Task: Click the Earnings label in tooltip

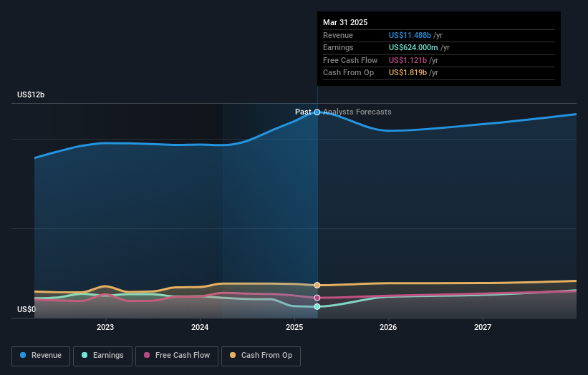Action: click(338, 47)
